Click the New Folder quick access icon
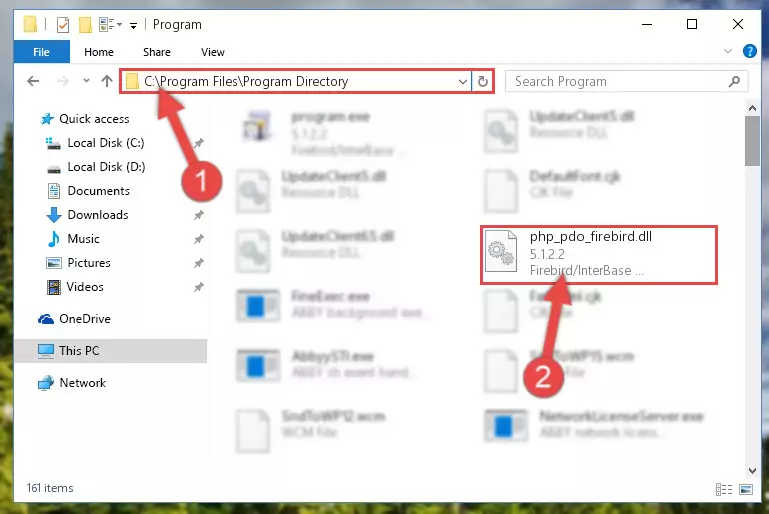The width and height of the screenshot is (769, 514). [x=85, y=25]
